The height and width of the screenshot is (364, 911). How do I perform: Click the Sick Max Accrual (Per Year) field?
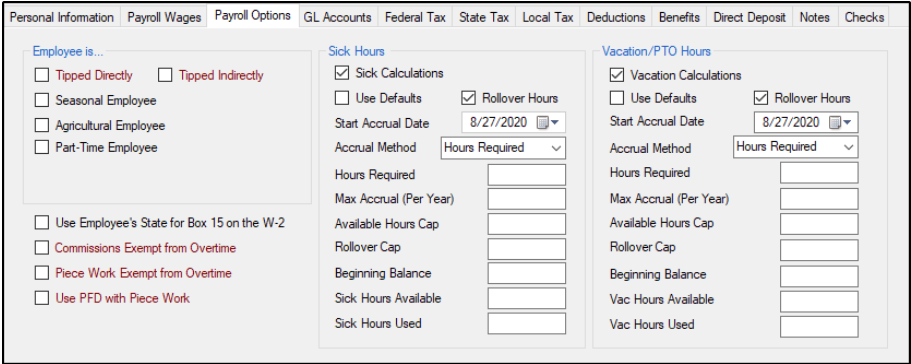(x=527, y=199)
